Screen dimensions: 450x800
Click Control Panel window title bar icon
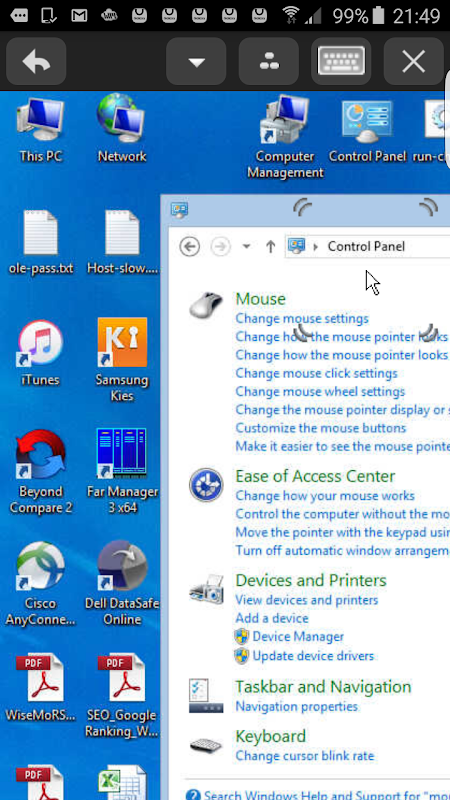click(x=180, y=209)
